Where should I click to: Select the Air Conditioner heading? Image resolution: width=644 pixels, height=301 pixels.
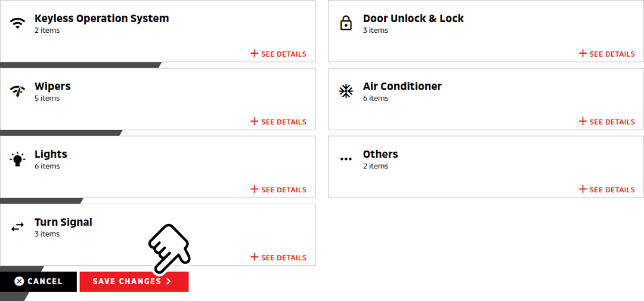point(402,87)
